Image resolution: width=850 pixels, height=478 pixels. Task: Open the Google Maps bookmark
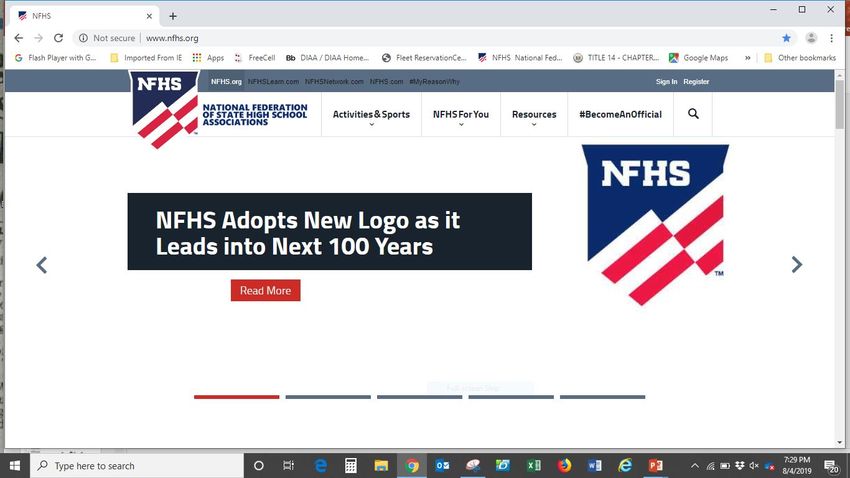[699, 57]
